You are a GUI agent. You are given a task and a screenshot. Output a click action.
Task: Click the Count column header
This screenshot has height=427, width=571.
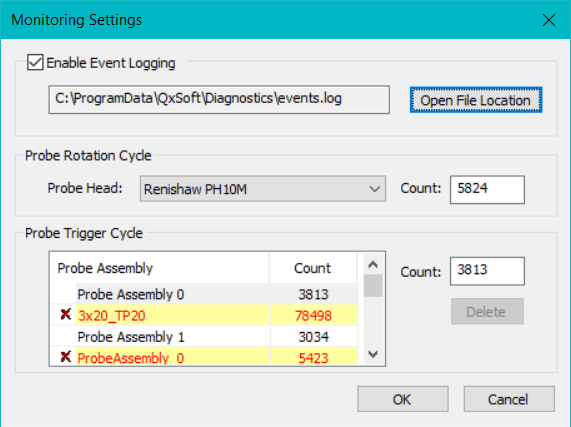click(x=313, y=268)
